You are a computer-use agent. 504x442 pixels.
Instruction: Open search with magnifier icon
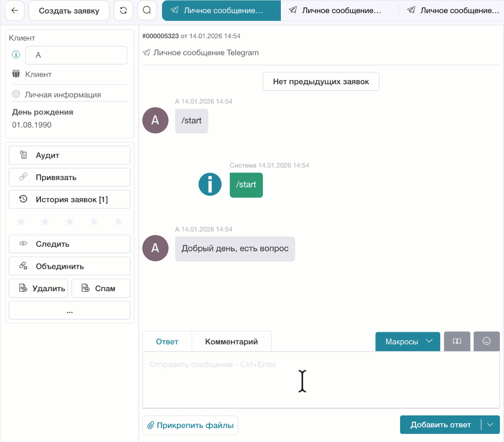coord(147,11)
